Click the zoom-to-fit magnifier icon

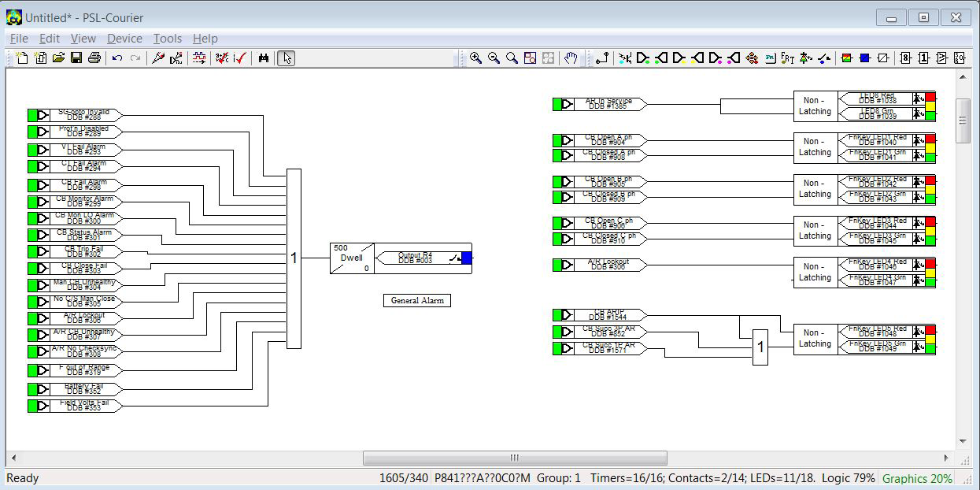[x=512, y=58]
